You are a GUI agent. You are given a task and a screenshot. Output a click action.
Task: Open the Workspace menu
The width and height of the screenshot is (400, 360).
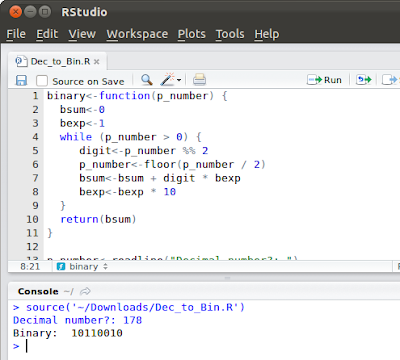[137, 34]
